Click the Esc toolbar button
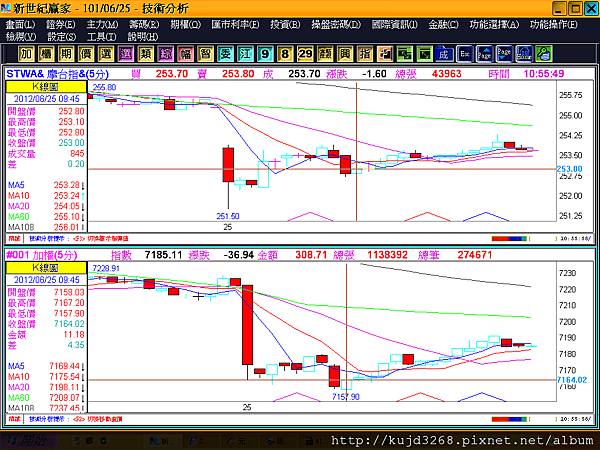This screenshot has width=600, height=450. coord(465,54)
